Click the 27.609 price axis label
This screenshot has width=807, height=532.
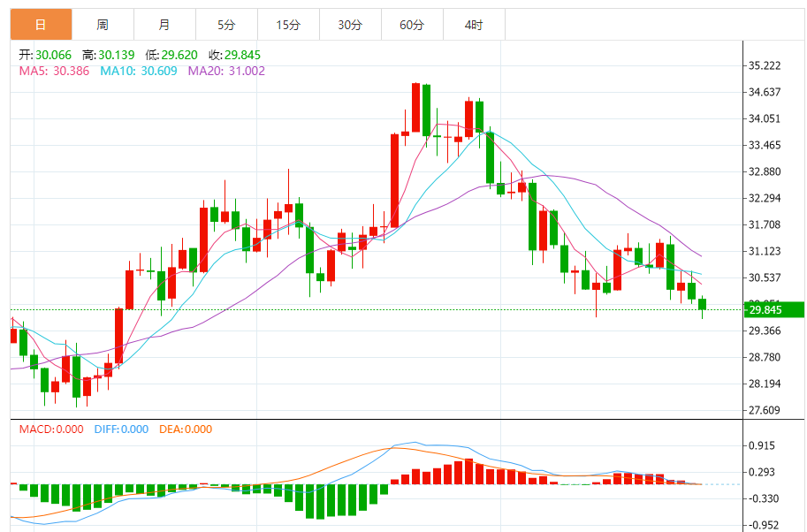[x=765, y=410]
